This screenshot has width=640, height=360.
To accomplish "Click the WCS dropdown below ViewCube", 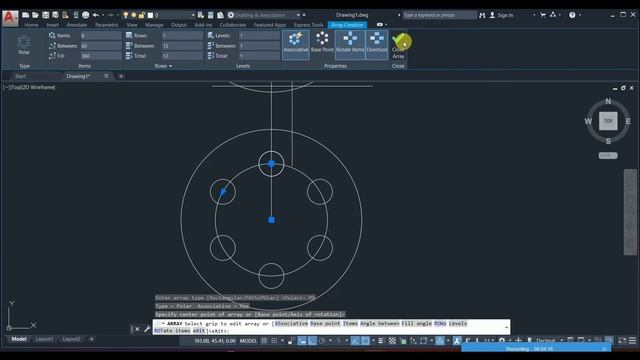I will point(608,156).
